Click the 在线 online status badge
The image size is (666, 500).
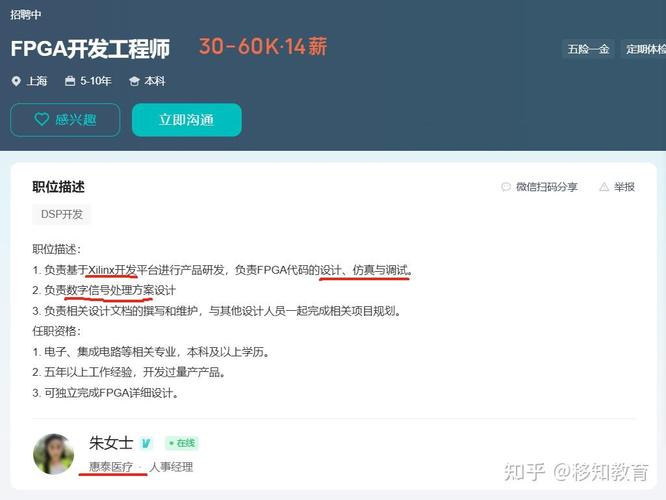click(x=182, y=443)
